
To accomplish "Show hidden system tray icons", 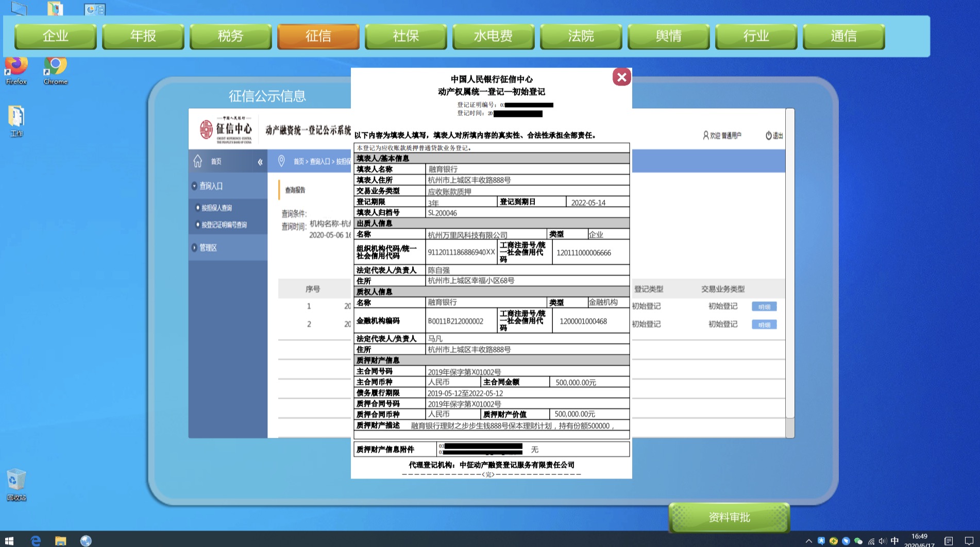I will 808,541.
